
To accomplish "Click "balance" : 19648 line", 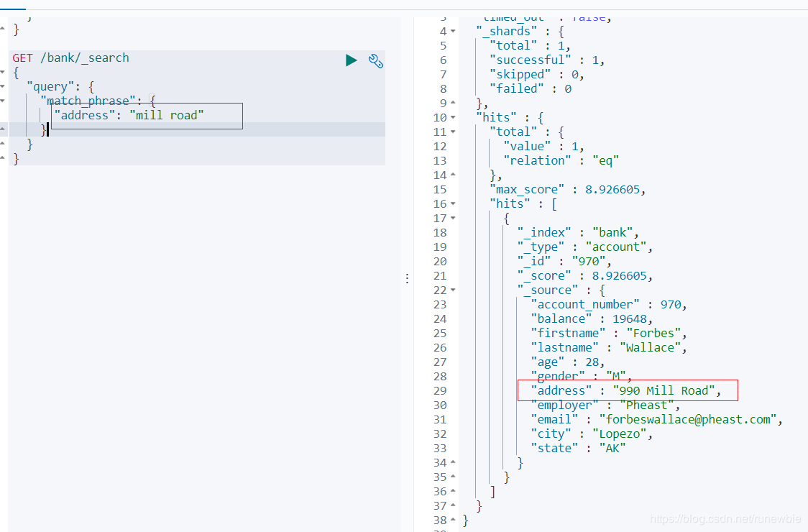I will [x=592, y=319].
